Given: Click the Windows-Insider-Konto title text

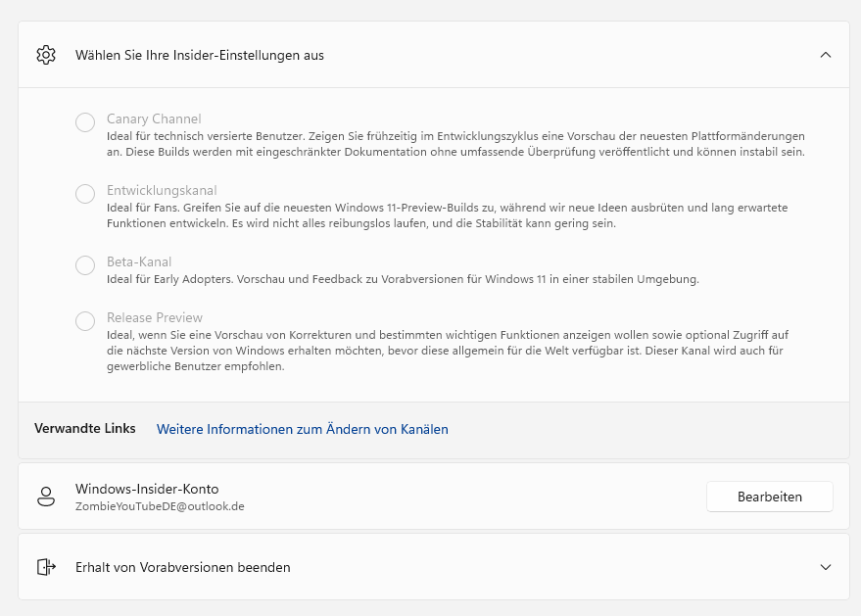Looking at the screenshot, I should click(147, 490).
